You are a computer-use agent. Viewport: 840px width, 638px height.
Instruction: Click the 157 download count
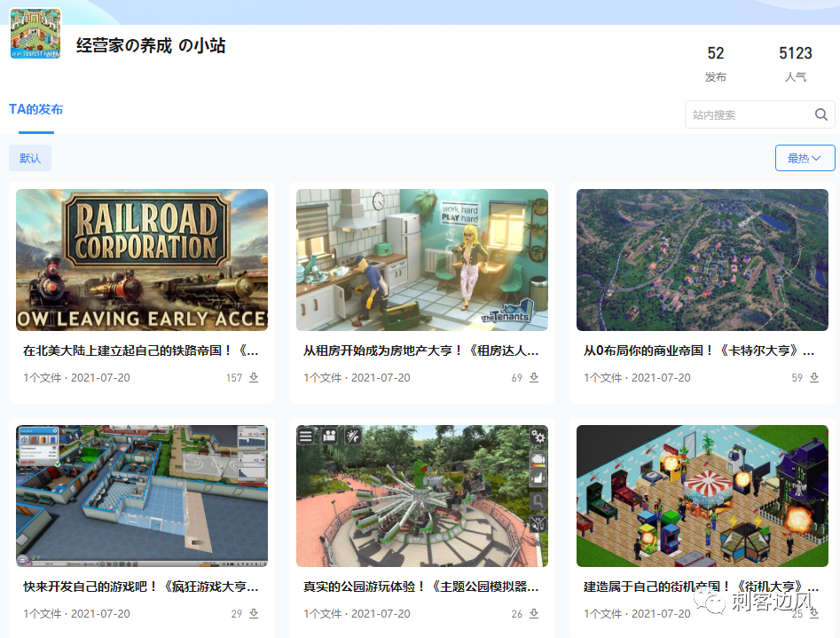pos(234,378)
